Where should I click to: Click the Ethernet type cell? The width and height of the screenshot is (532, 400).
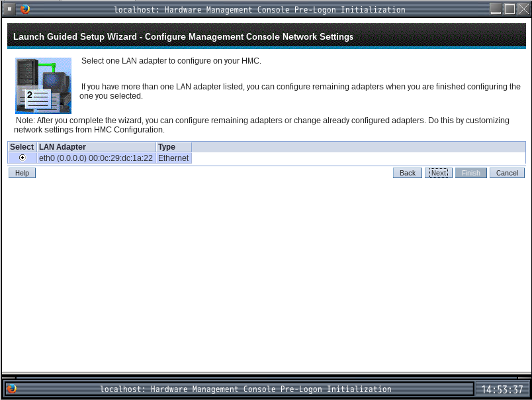tap(174, 158)
